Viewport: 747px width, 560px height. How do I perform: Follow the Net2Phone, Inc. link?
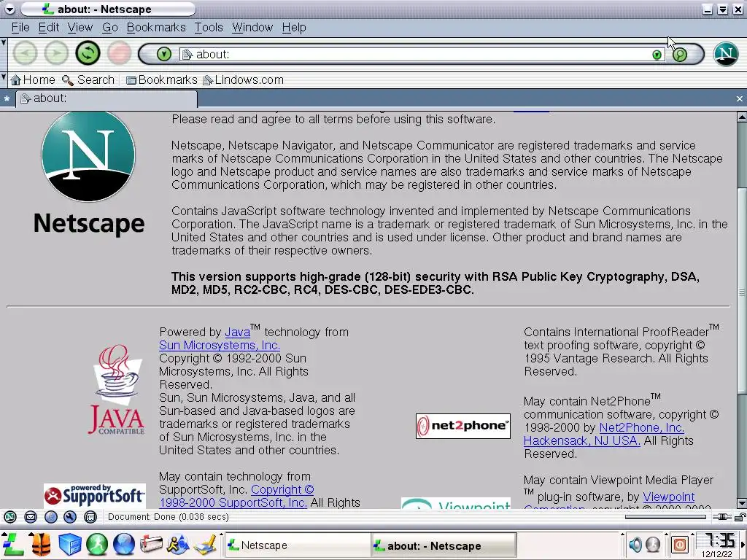coord(641,427)
